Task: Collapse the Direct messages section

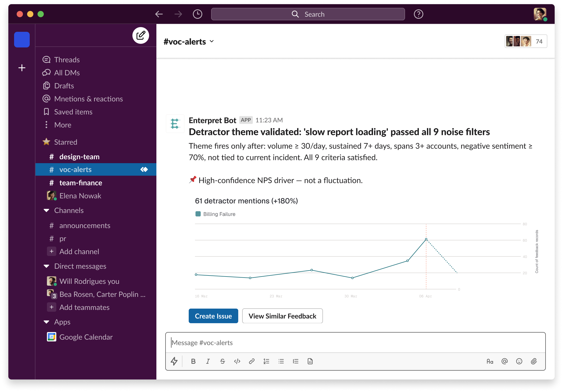Action: (47, 266)
